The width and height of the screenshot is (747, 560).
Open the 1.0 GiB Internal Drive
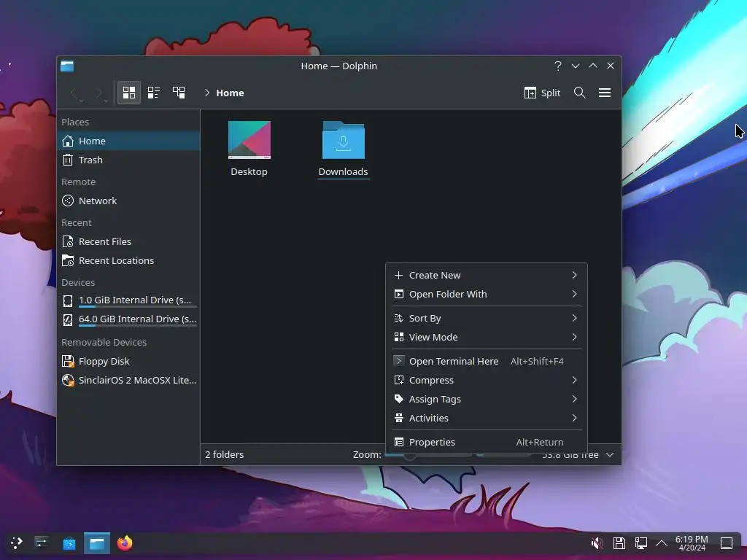pos(128,300)
